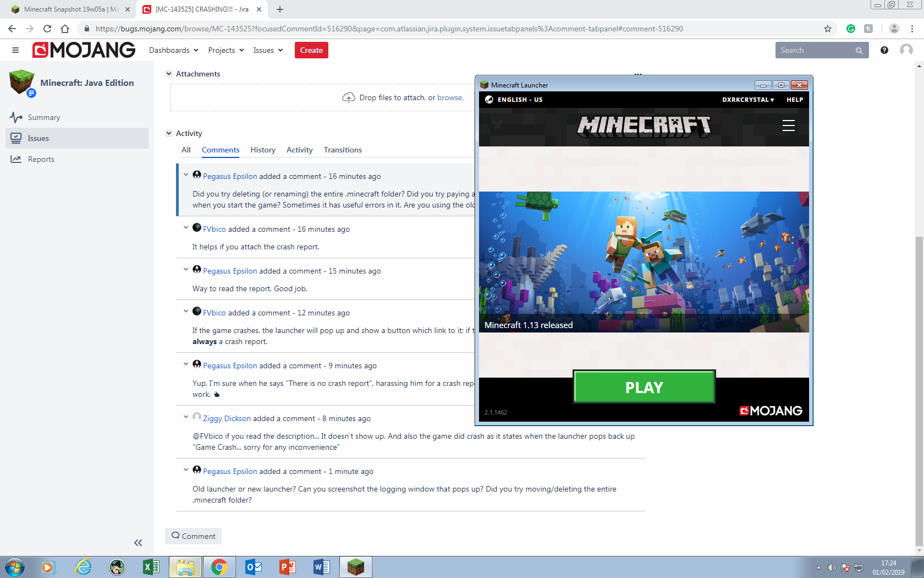924x578 pixels.
Task: Close the MC-143525 Jira tab
Action: point(259,9)
